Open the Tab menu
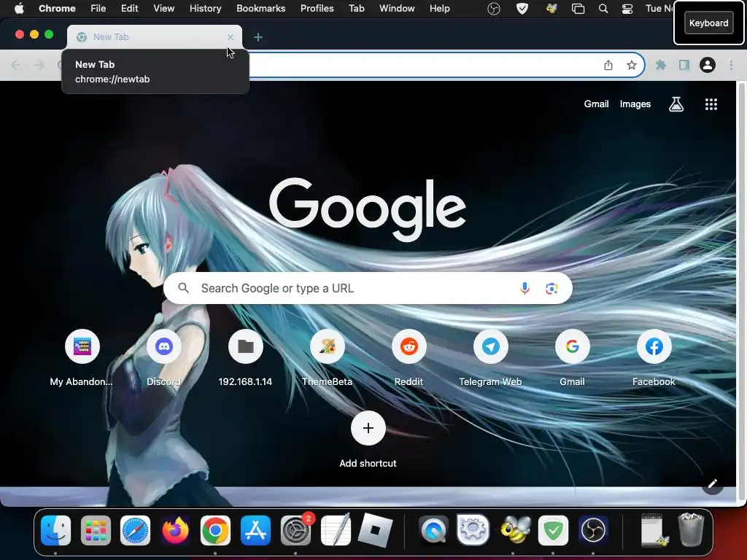This screenshot has width=747, height=560. (356, 8)
